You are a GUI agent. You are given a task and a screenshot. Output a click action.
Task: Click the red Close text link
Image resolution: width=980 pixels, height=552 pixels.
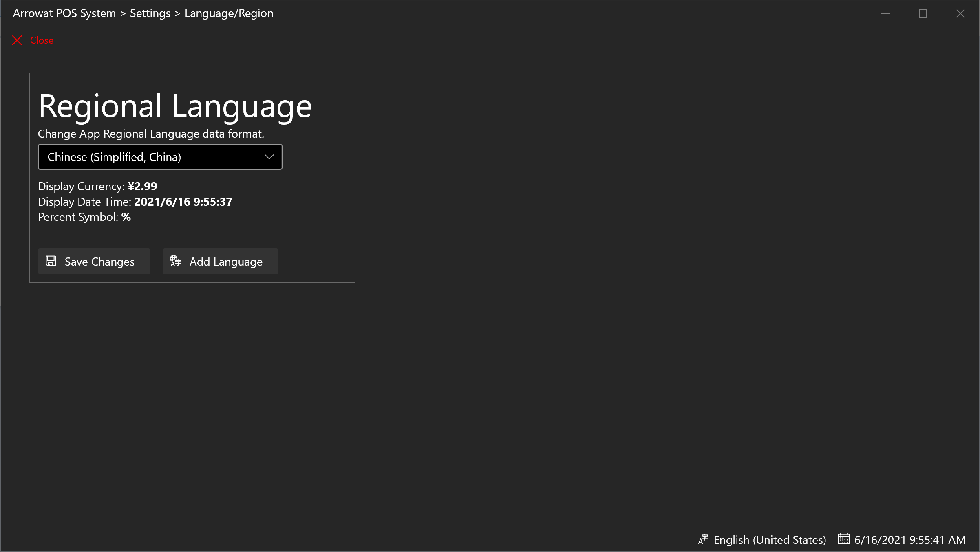[x=42, y=40]
